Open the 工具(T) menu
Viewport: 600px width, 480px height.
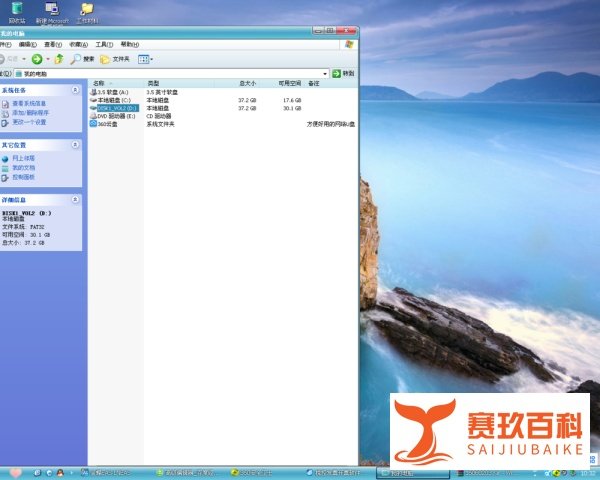click(x=104, y=44)
